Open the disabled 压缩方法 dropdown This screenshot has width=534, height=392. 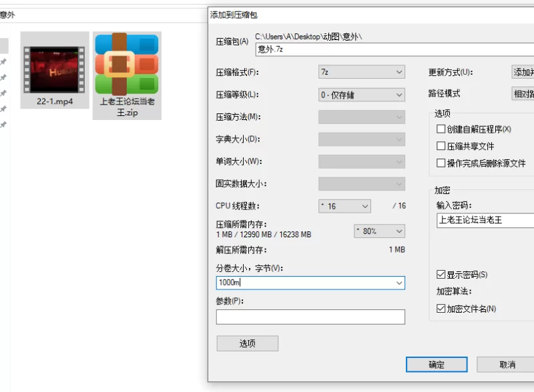(362, 117)
